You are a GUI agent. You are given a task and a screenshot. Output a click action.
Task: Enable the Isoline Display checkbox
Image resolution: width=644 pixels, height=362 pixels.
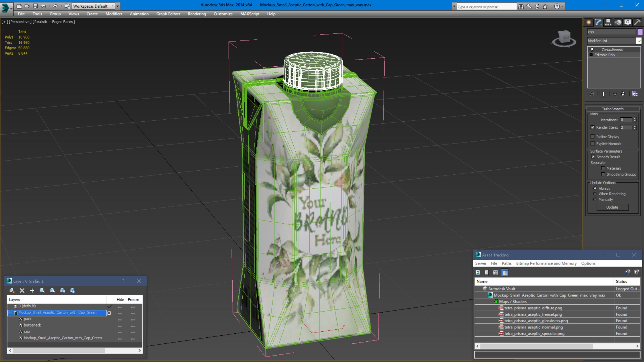click(593, 136)
